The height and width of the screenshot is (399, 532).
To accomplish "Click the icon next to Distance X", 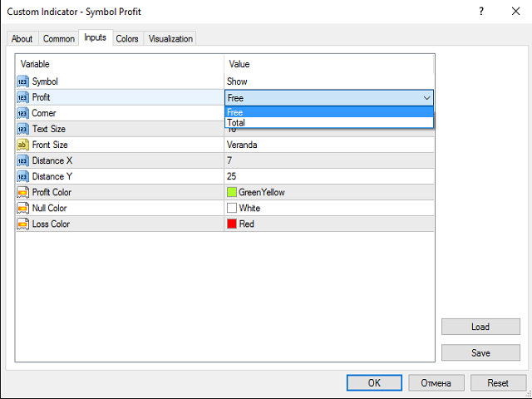I will point(22,160).
